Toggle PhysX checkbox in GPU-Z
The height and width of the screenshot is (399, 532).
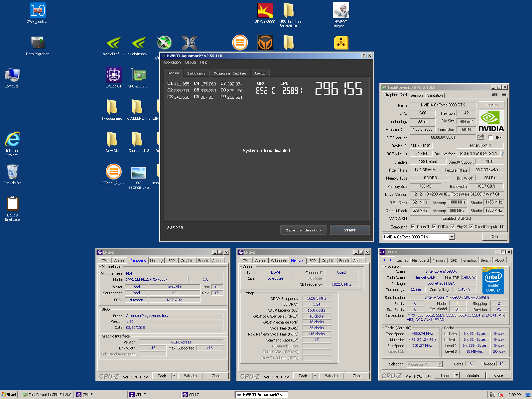pyautogui.click(x=453, y=227)
